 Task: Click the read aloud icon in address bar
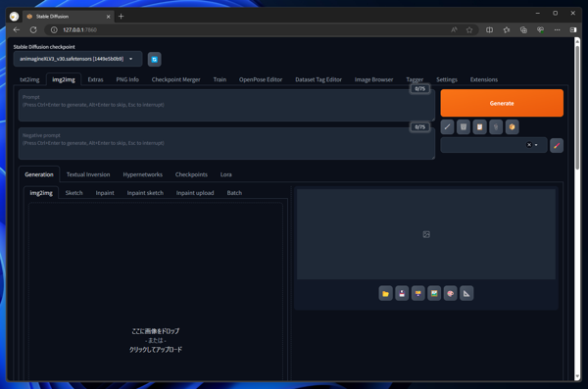pyautogui.click(x=454, y=29)
